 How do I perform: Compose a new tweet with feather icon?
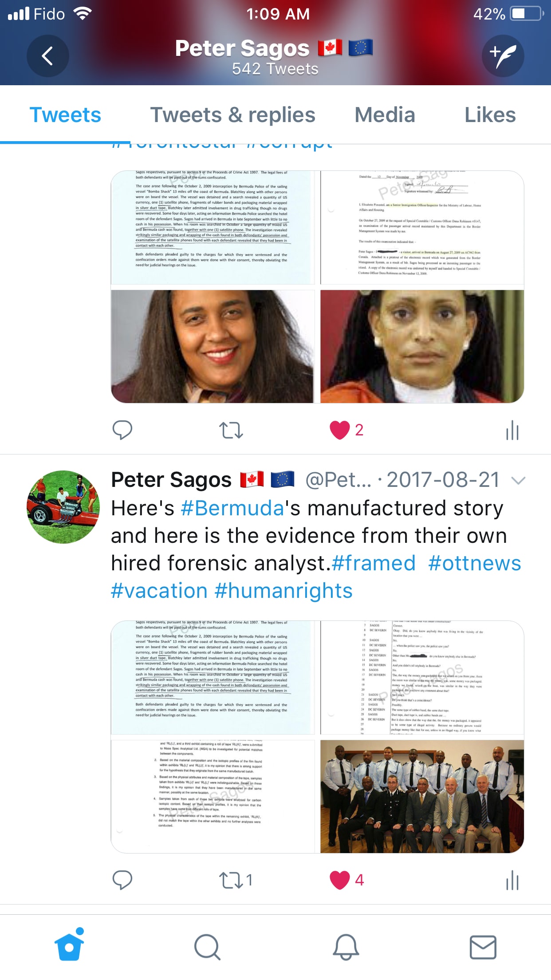(x=503, y=56)
